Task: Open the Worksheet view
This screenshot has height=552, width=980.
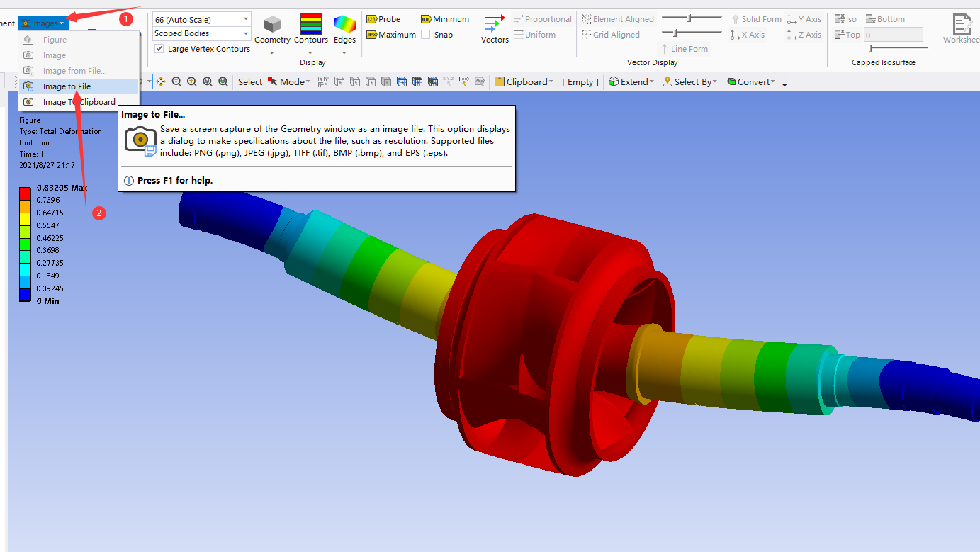Action: tap(962, 29)
